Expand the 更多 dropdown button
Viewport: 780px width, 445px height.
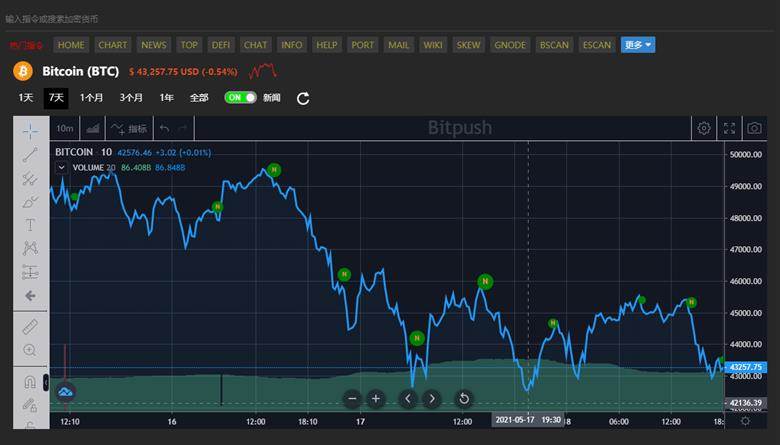click(638, 45)
